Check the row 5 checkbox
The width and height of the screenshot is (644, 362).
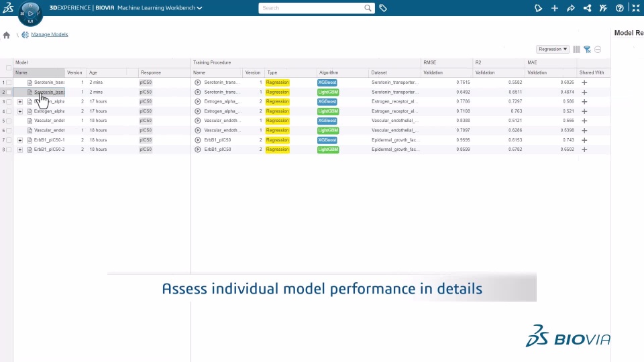click(9, 121)
